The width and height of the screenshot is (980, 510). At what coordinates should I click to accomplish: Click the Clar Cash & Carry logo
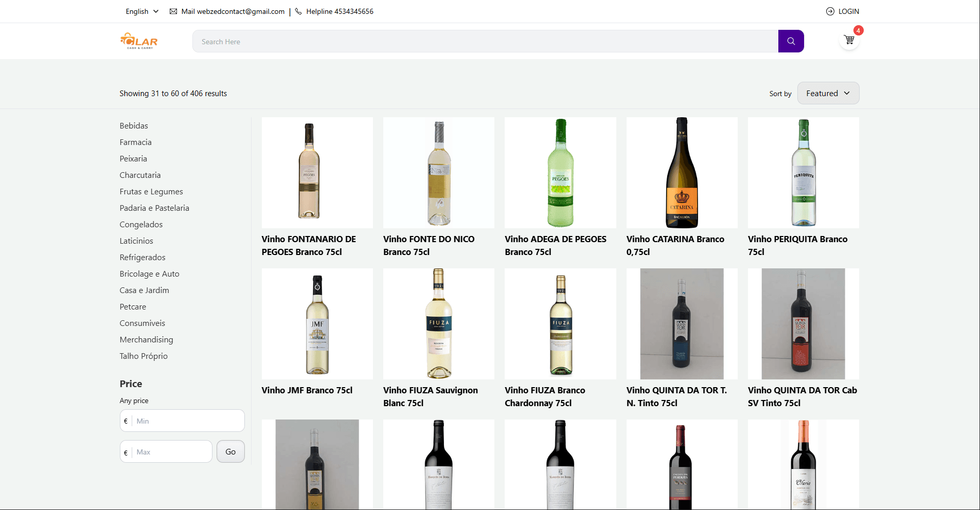pos(139,41)
